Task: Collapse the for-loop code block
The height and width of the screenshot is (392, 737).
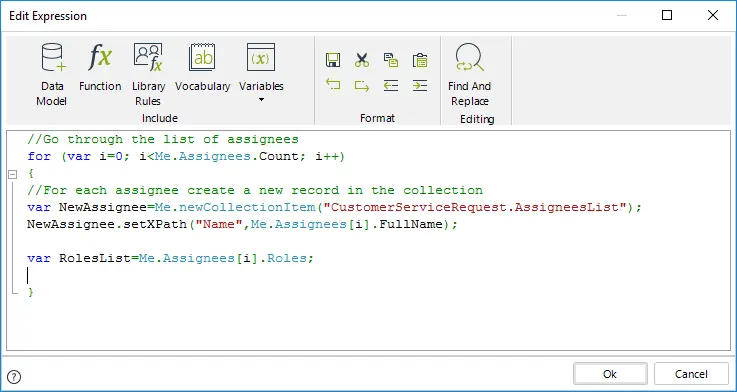Action: coord(13,174)
